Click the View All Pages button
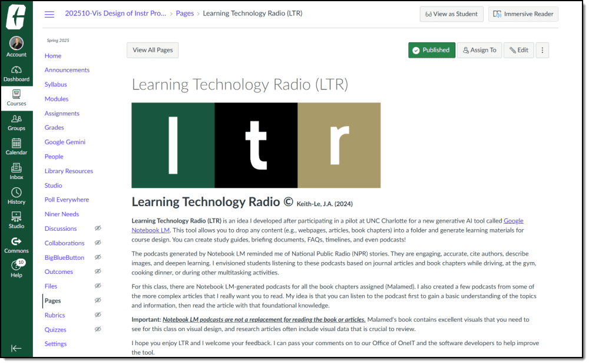Screen dimensions: 589x364 click(x=153, y=50)
